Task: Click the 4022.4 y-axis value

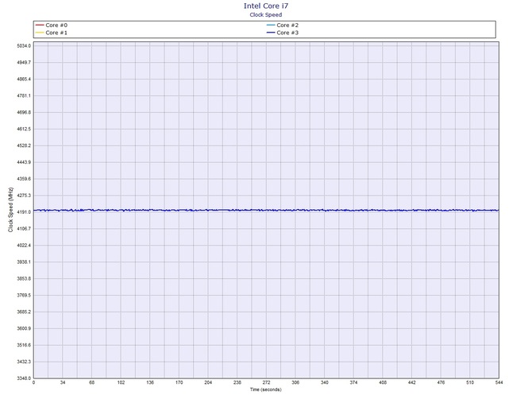Action: [24, 246]
